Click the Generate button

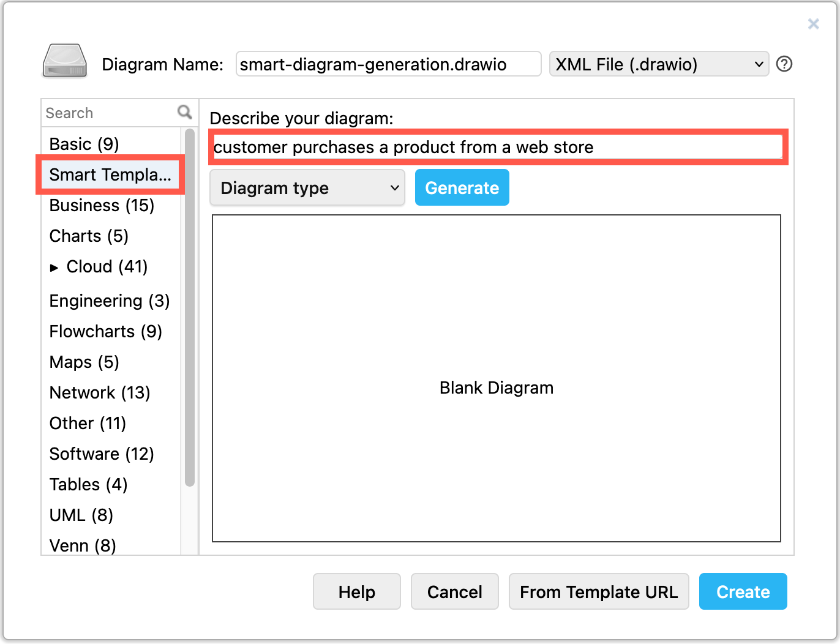coord(462,187)
